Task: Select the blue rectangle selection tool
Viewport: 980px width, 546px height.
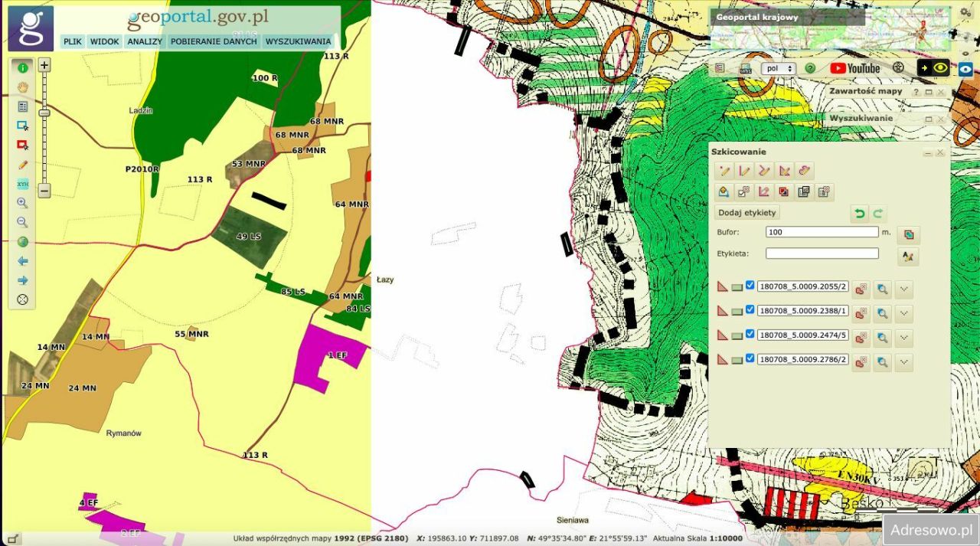Action: click(22, 126)
